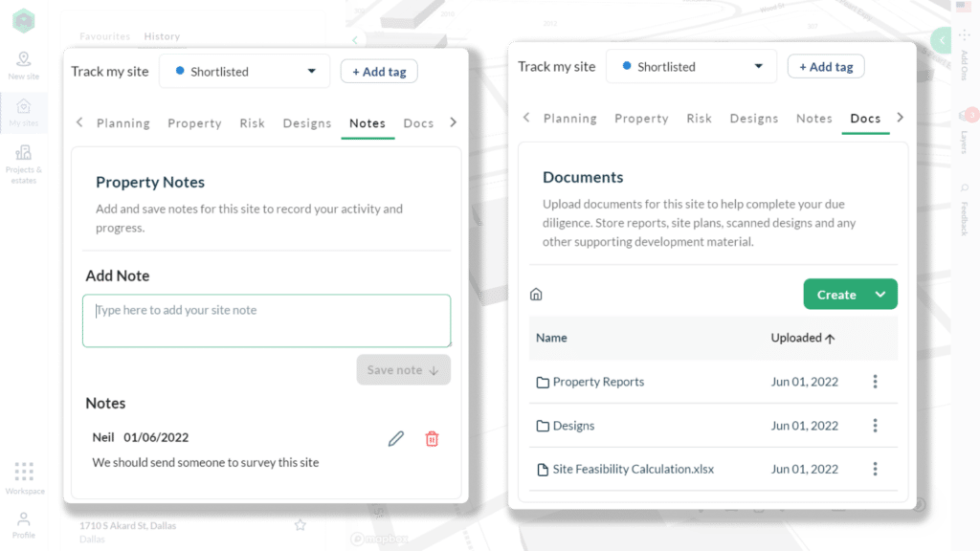Viewport: 980px width, 551px height.
Task: Open the New site tool
Action: pos(23,65)
